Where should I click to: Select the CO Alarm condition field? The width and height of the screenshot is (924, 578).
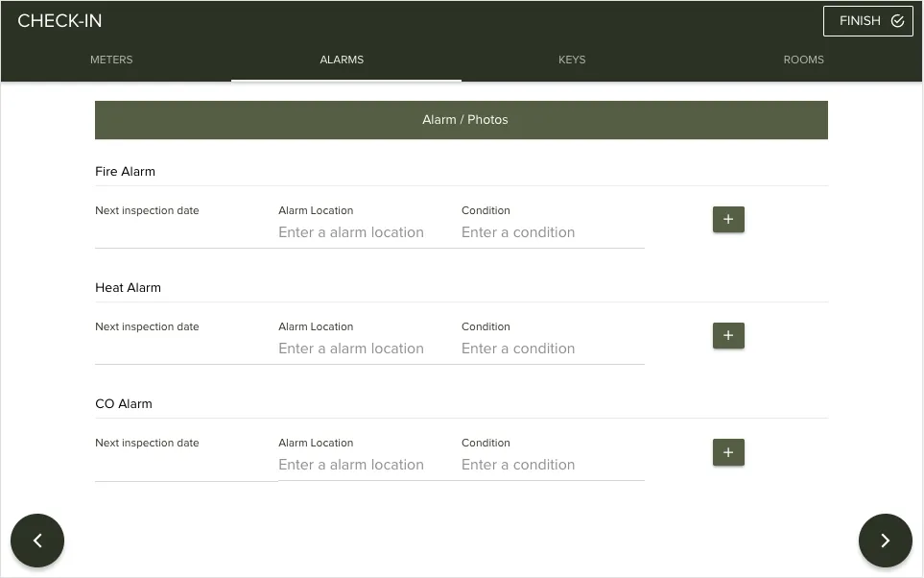pos(553,465)
